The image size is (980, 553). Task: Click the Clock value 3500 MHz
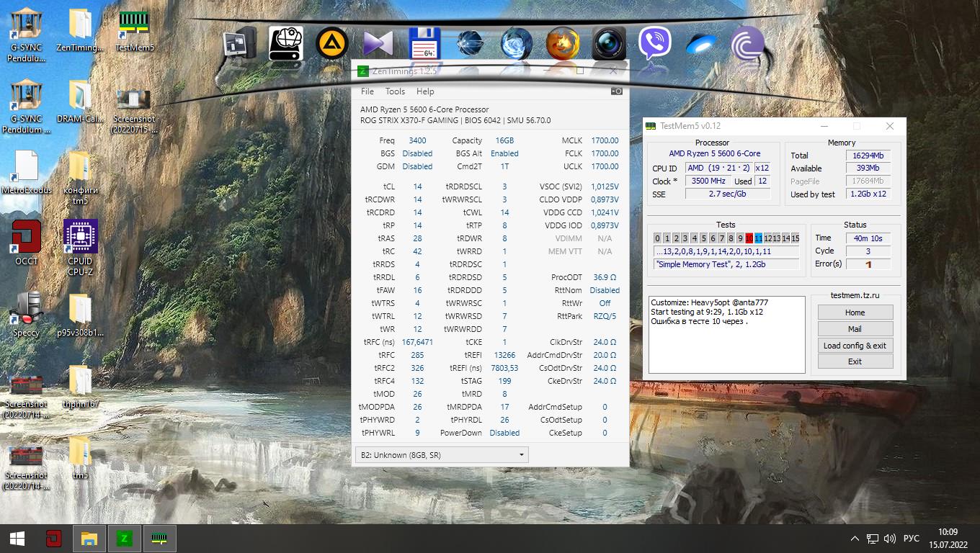coord(708,181)
